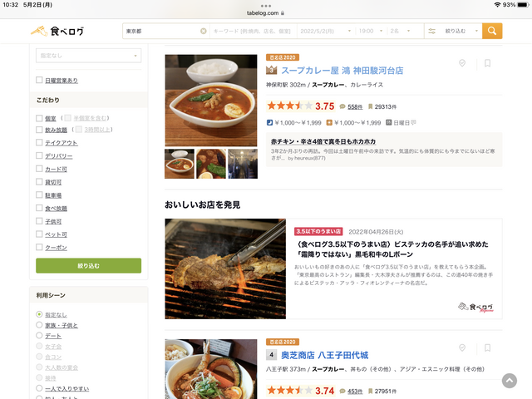
Task: Clear the 東京都 area search field
Action: point(203,31)
